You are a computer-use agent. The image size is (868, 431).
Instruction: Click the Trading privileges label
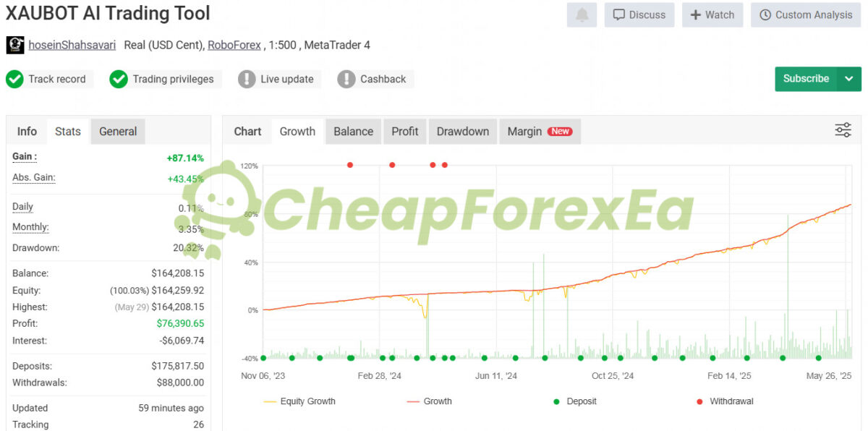click(x=174, y=79)
